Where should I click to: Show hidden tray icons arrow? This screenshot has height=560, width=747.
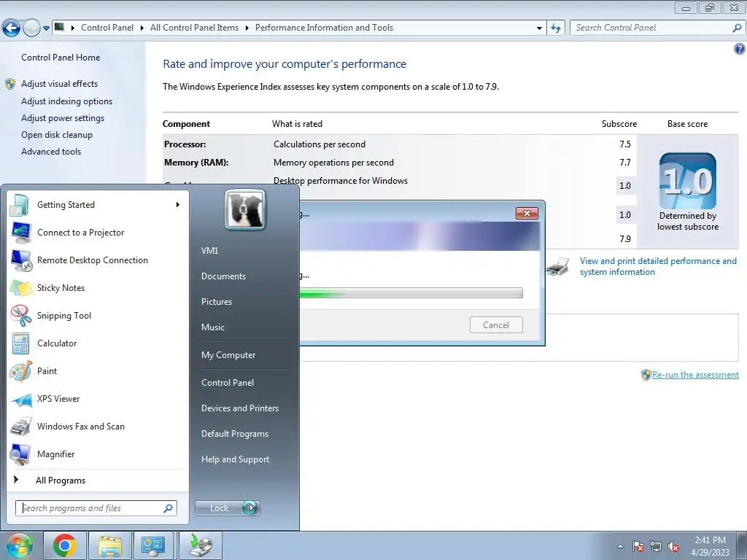(x=620, y=546)
